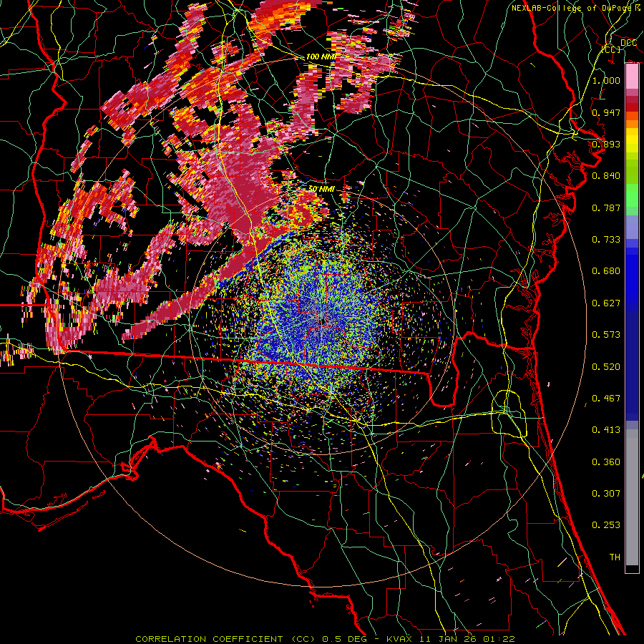Click the TH threshold label
Screen dimensions: 644x644
click(x=615, y=557)
